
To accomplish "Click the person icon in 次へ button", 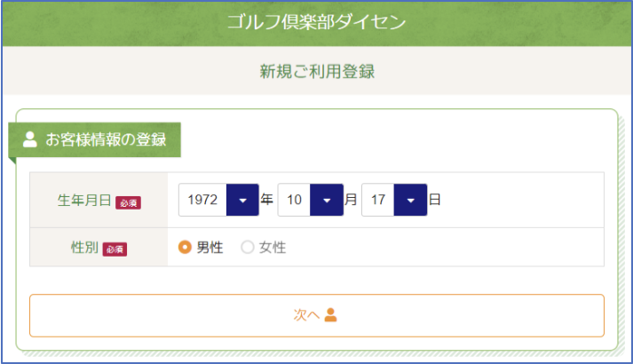I will pyautogui.click(x=331, y=314).
